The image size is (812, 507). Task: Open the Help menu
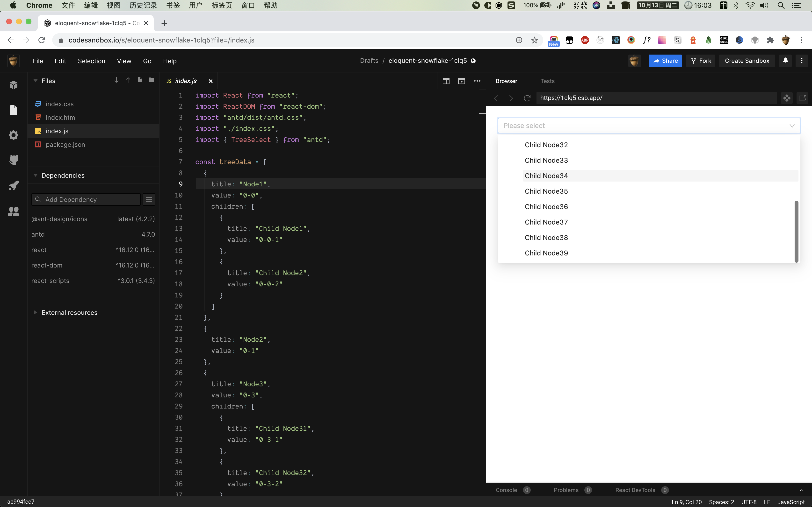click(170, 61)
